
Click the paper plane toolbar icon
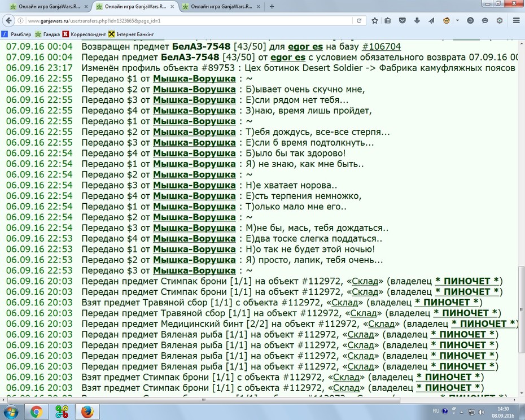432,21
